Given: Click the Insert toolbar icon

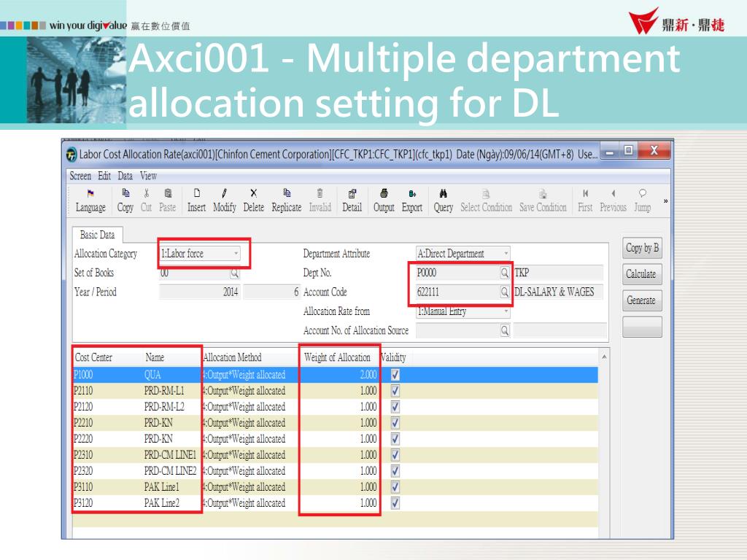Looking at the screenshot, I should click(x=197, y=192).
